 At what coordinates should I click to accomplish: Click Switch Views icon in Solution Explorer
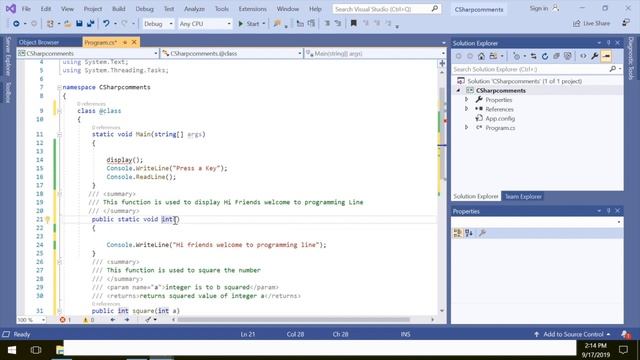tap(493, 56)
